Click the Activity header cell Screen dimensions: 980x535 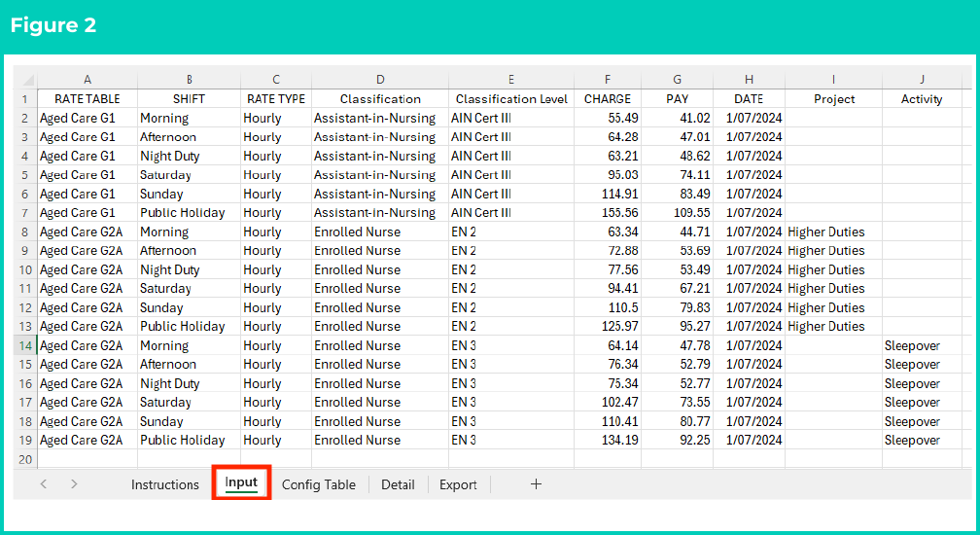tap(922, 99)
